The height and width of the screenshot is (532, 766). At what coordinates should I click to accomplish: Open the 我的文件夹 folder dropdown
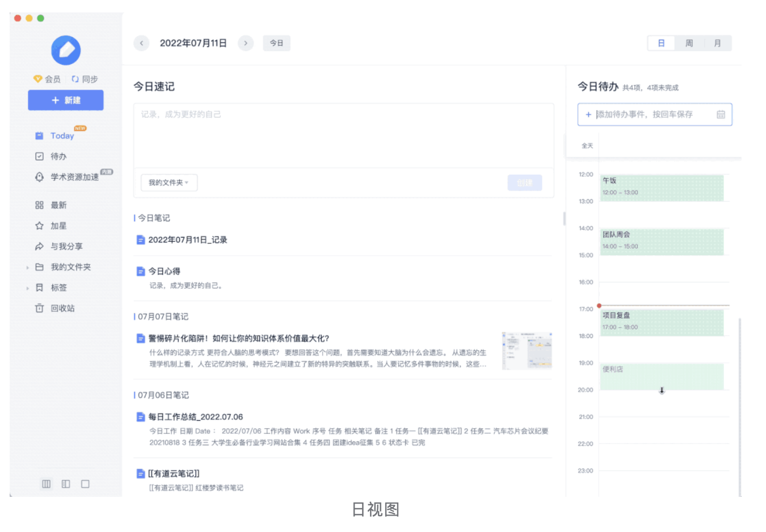click(169, 183)
